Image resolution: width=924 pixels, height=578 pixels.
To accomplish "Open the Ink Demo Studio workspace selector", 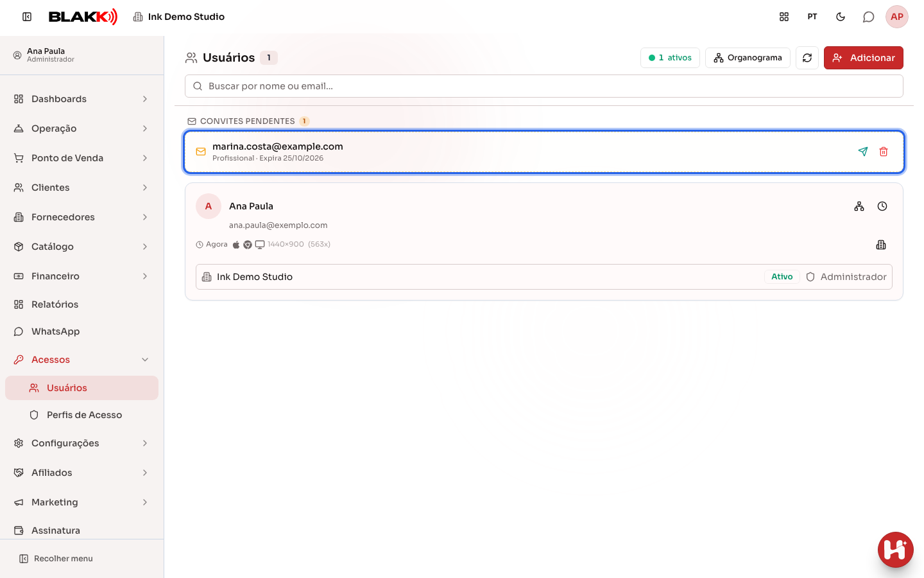I will 179,17.
